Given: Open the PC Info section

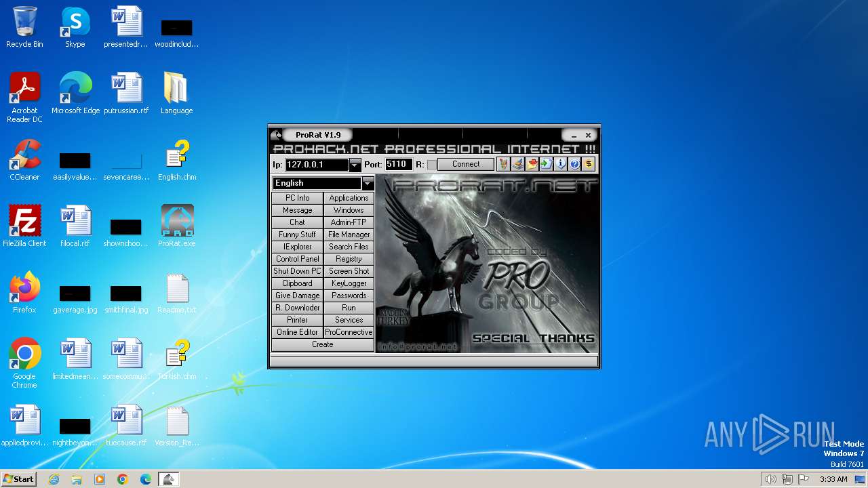Looking at the screenshot, I should click(297, 198).
